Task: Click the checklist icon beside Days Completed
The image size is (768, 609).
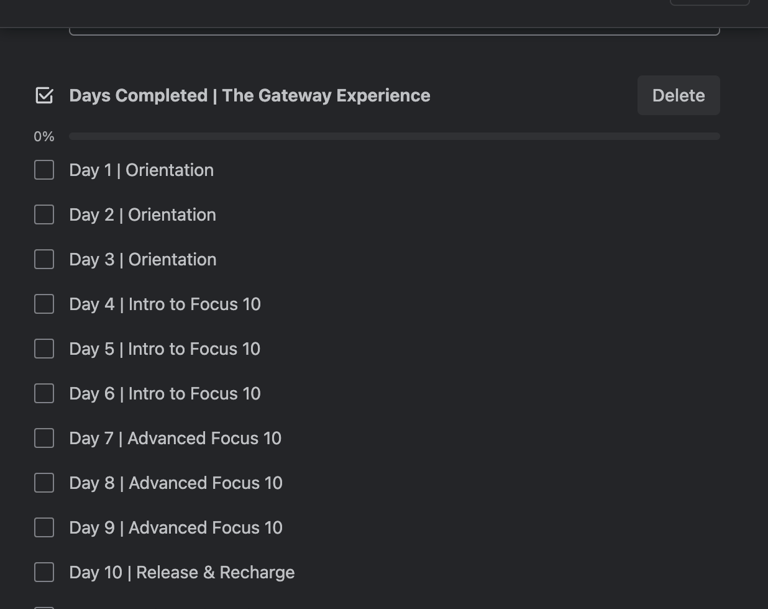Action: (x=44, y=96)
